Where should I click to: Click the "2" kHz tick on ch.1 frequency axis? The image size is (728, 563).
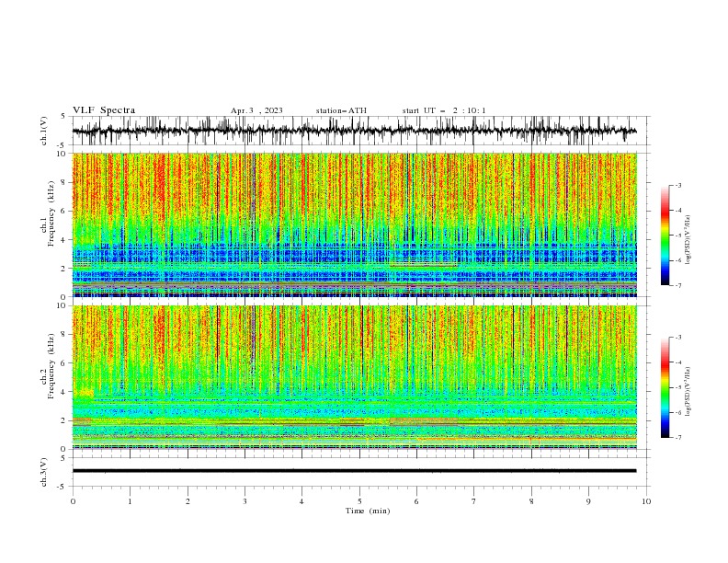pyautogui.click(x=64, y=269)
